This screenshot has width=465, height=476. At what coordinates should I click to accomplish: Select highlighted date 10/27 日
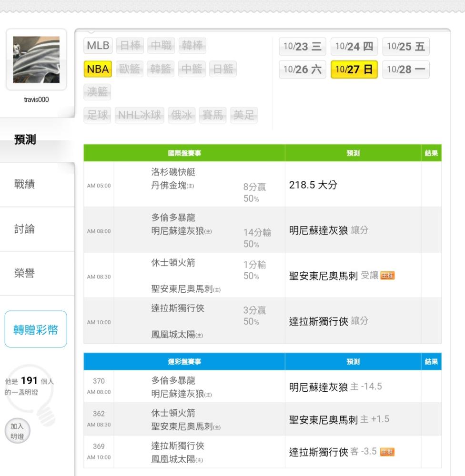(354, 69)
